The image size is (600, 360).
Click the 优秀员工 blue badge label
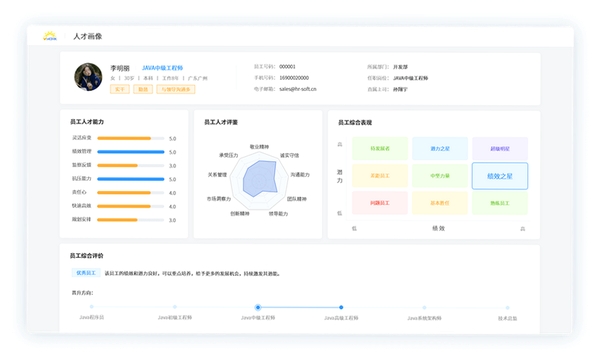pos(86,273)
